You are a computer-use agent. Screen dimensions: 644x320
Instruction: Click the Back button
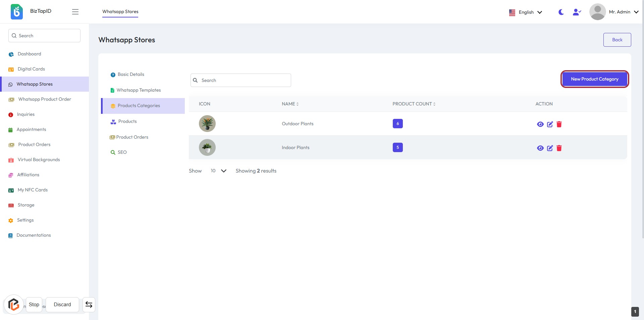[x=617, y=40]
